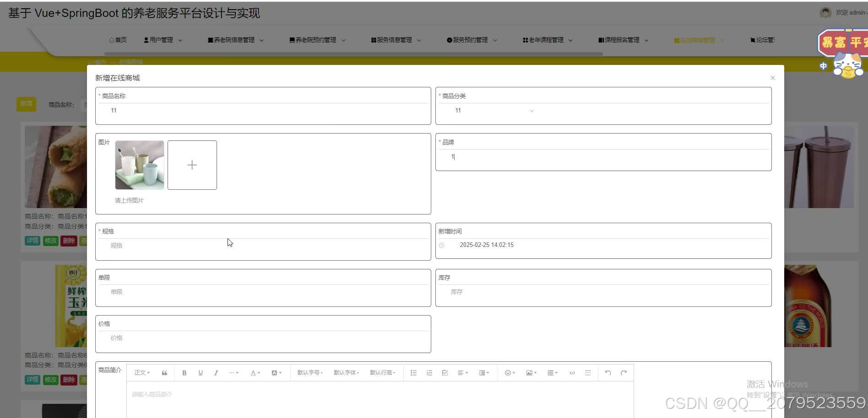This screenshot has height=418, width=868.
Task: Click the yellow 新增 button behind dialog
Action: pos(26,104)
